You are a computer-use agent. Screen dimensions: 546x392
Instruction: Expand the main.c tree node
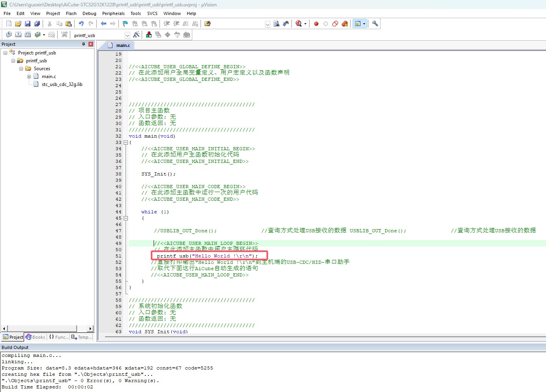29,77
